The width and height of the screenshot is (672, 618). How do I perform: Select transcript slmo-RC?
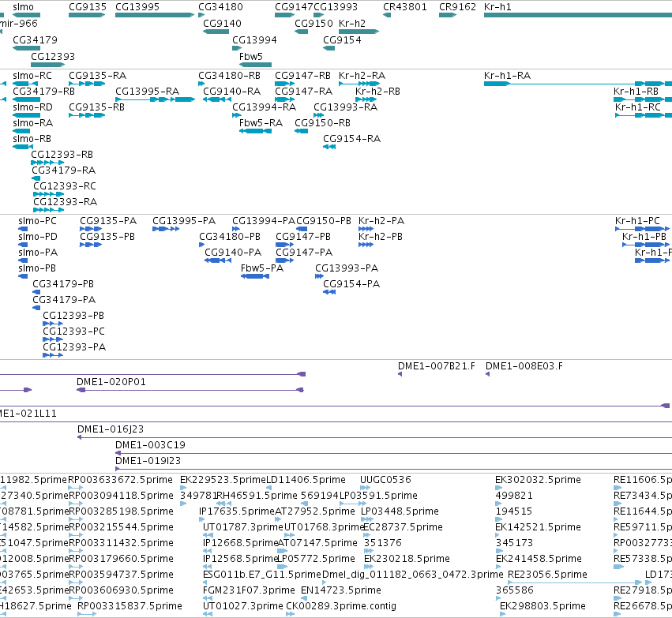point(32,76)
